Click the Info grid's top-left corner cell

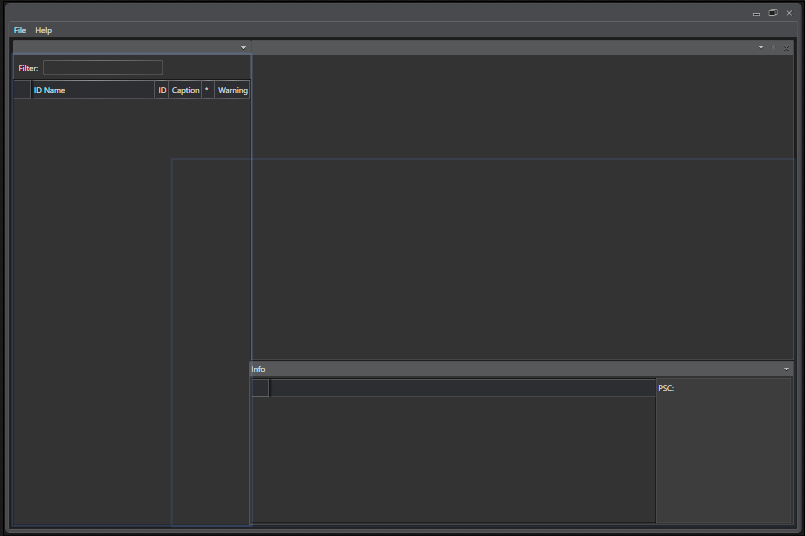pyautogui.click(x=260, y=388)
